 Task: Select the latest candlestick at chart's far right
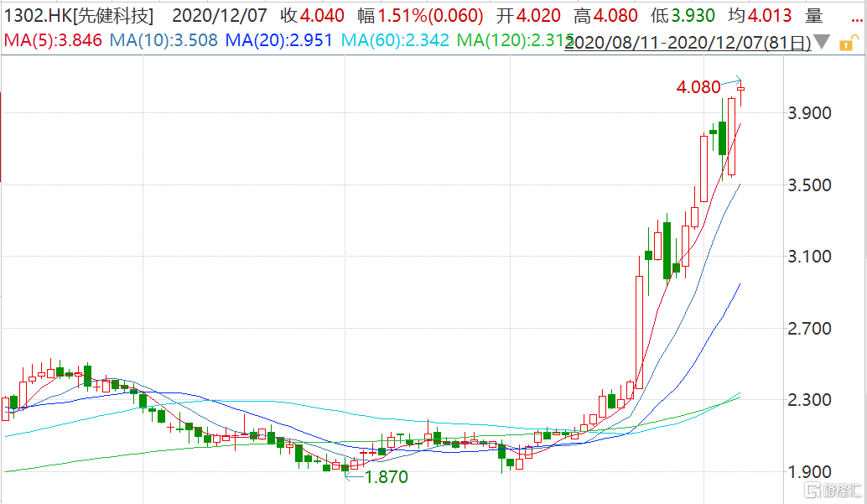(x=741, y=93)
